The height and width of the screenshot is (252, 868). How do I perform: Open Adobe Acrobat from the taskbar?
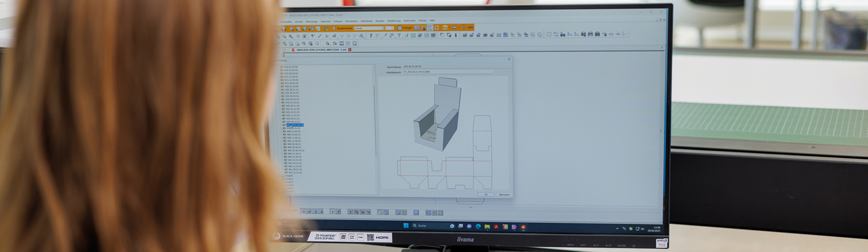[495, 226]
